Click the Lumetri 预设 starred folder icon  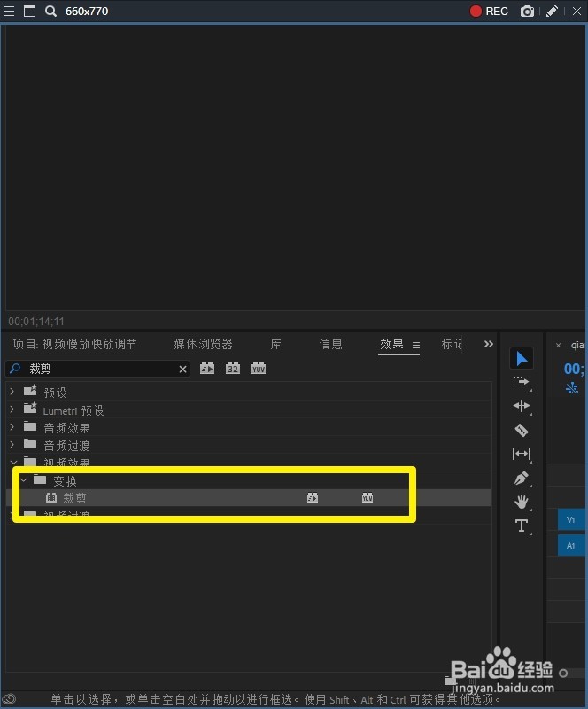coord(30,409)
